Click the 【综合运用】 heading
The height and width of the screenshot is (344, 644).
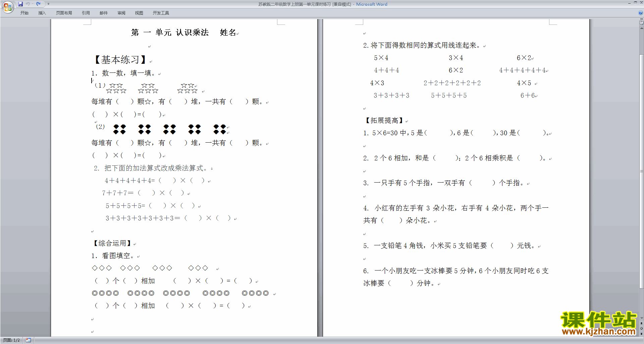click(112, 243)
